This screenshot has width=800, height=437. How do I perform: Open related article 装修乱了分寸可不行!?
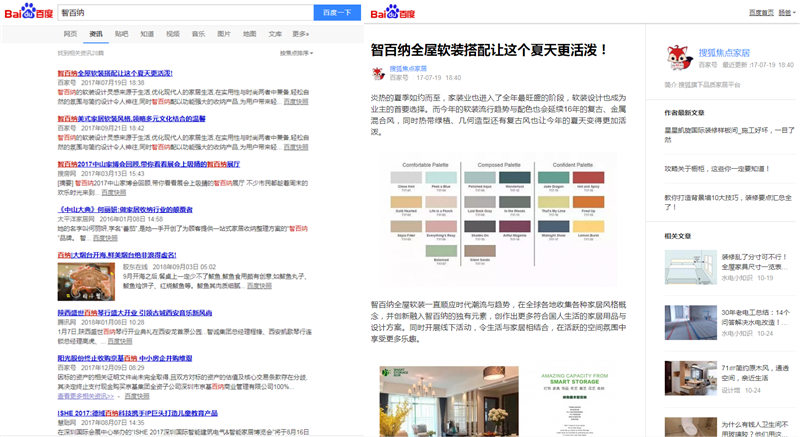tap(755, 262)
